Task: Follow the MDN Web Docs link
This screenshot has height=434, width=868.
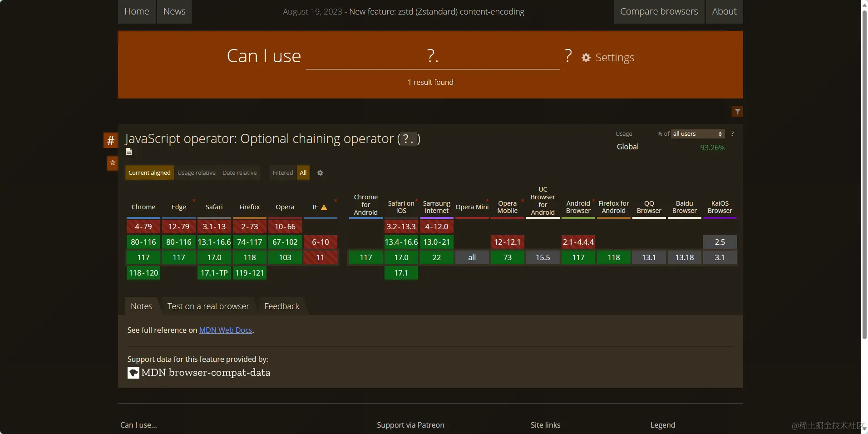Action: tap(226, 330)
